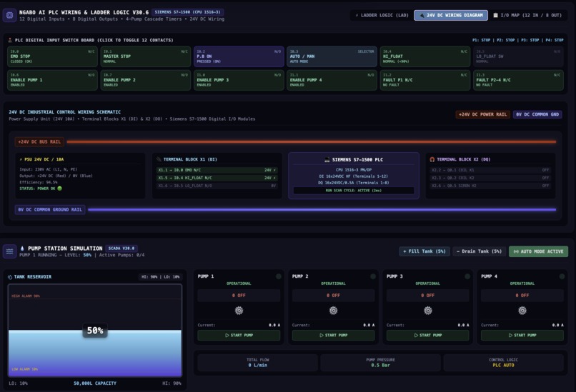Click the AUTO MODE ACTIVE button
Screen dimensions: 576x392
[x=538, y=251]
